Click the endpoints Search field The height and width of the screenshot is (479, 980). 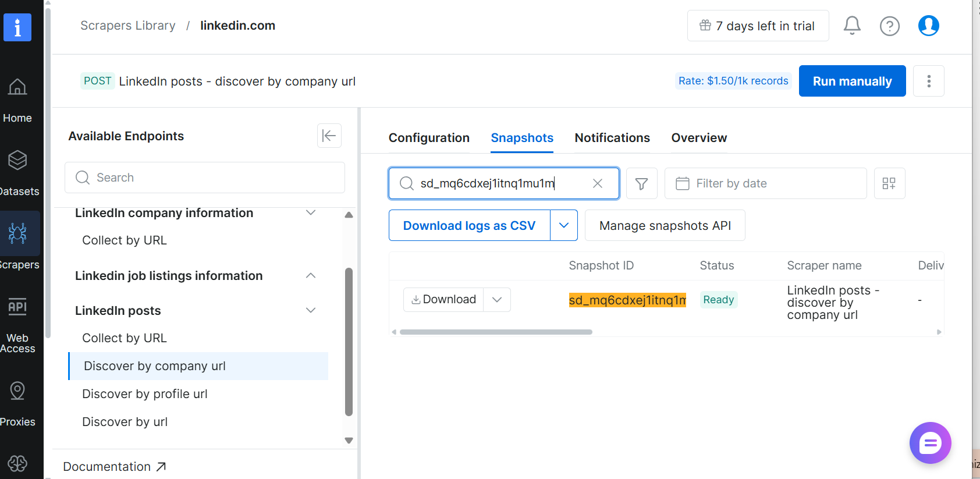coord(205,178)
